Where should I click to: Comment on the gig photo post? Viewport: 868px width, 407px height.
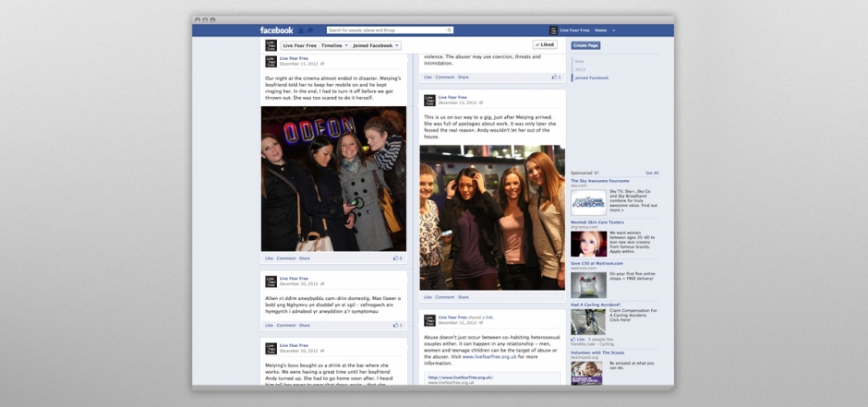click(x=445, y=297)
